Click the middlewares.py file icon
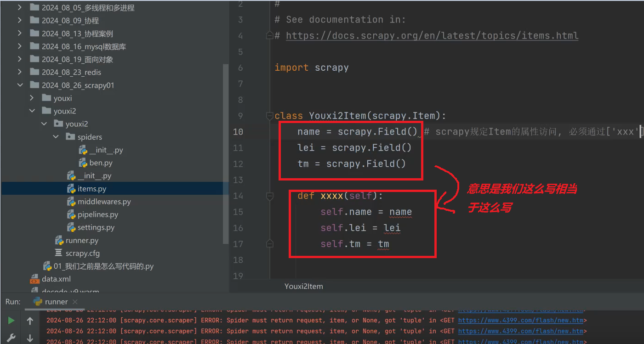 (71, 201)
